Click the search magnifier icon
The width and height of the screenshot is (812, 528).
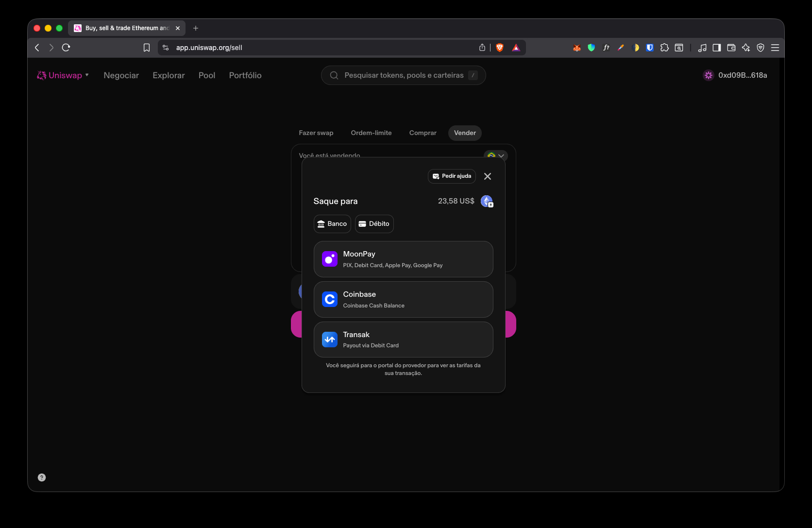click(334, 75)
